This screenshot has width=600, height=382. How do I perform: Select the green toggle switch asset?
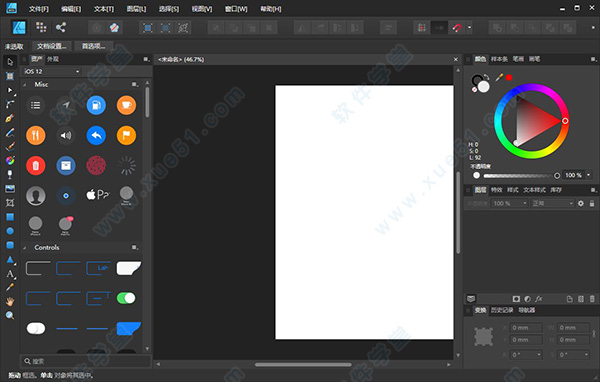126,298
